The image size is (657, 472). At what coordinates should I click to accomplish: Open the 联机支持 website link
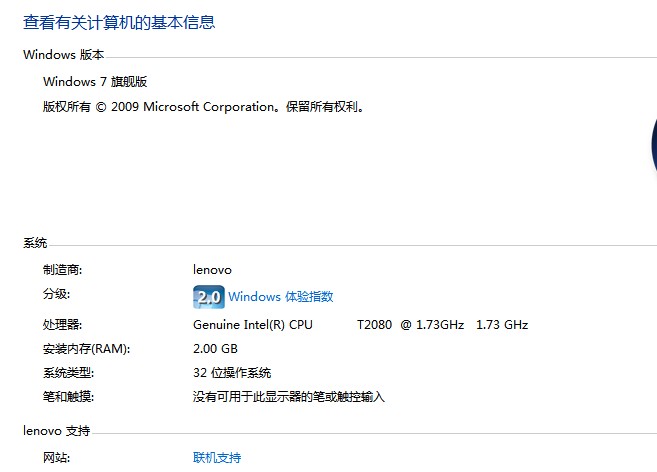point(217,457)
